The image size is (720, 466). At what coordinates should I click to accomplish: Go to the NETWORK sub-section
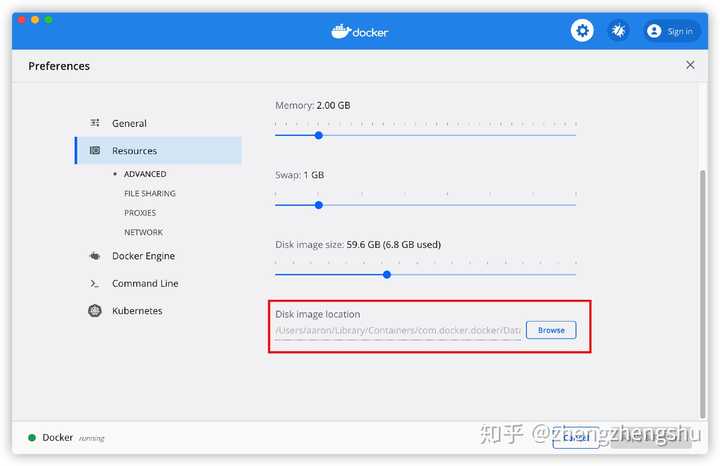(143, 232)
